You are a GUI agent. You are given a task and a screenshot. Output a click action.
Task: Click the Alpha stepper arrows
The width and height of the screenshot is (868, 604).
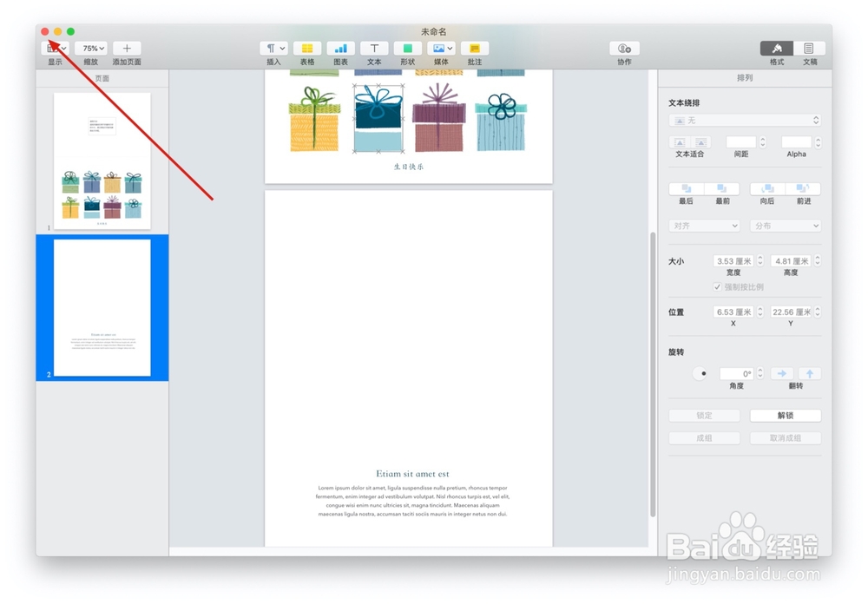[818, 142]
